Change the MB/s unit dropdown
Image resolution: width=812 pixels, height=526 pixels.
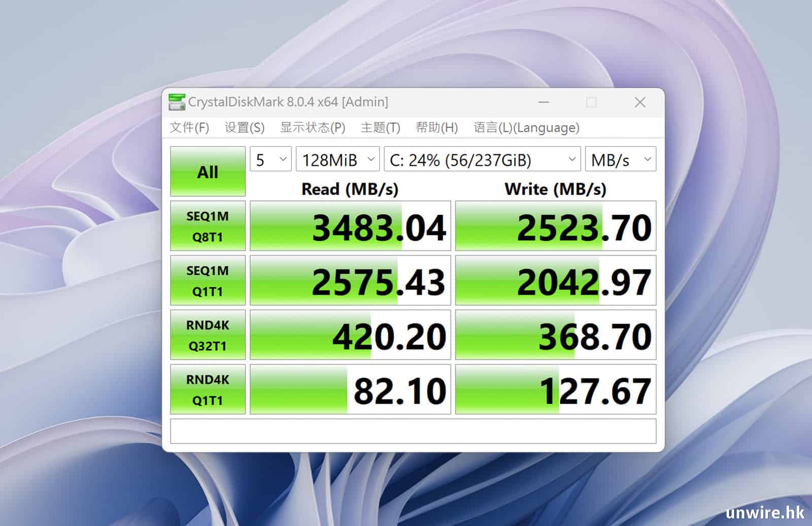point(620,160)
